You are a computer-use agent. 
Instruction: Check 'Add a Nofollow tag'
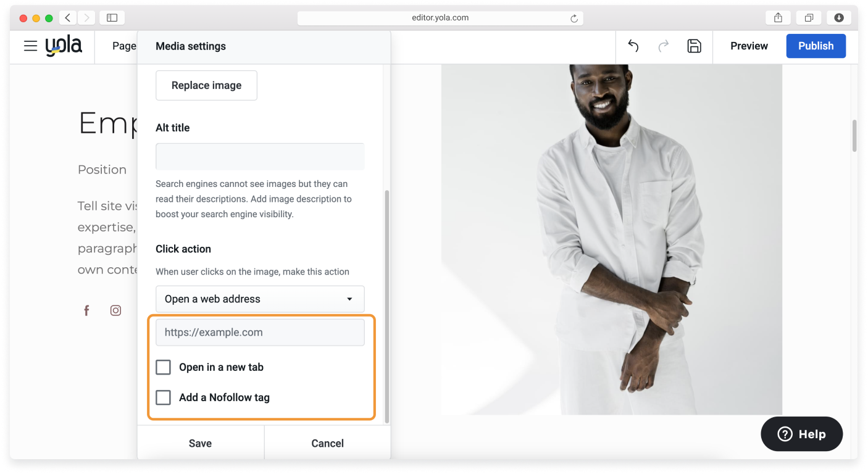click(163, 397)
